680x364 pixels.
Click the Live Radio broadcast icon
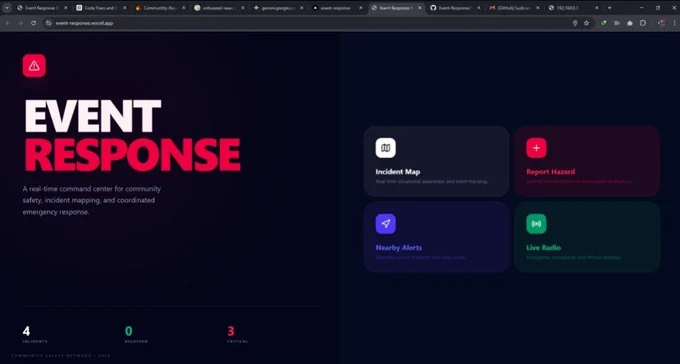click(536, 224)
